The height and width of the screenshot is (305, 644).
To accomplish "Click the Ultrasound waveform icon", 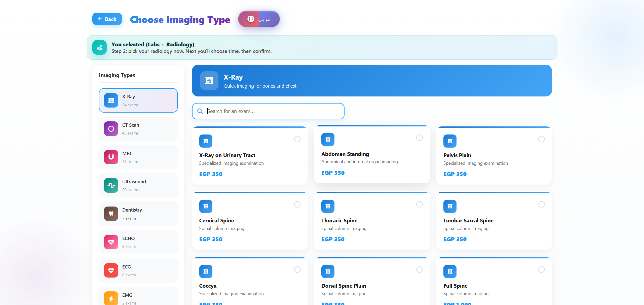I will 111,185.
